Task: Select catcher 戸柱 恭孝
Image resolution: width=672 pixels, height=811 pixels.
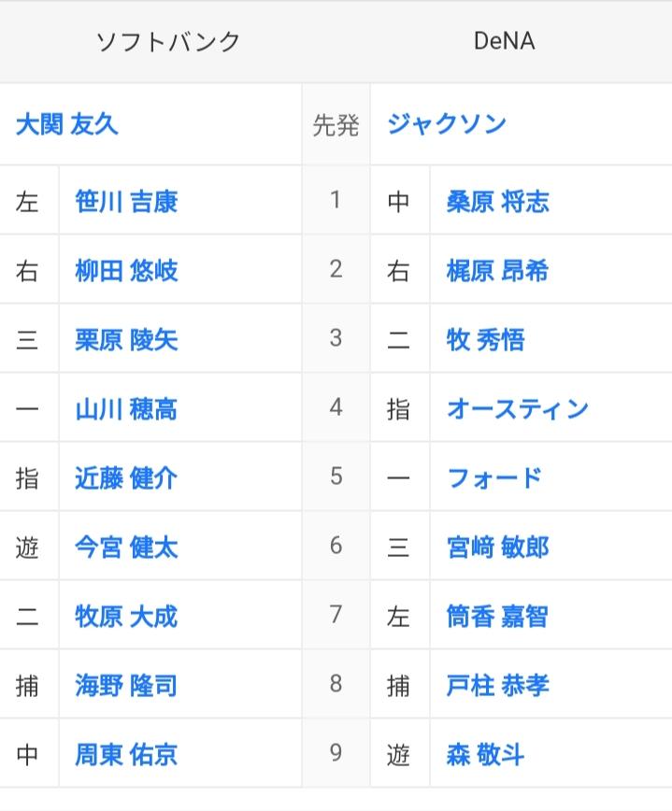Action: click(497, 686)
